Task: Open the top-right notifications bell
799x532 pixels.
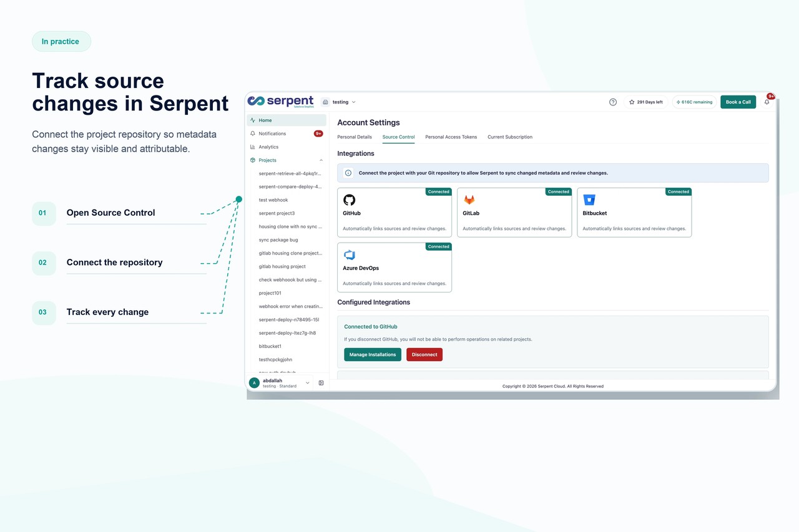Action: 767,102
